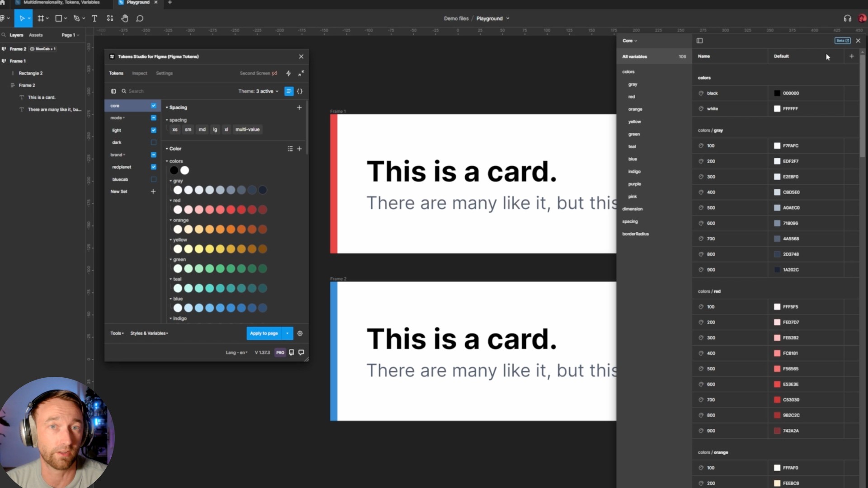This screenshot has width=868, height=488.
Task: Select the Hand tool
Action: 125,19
